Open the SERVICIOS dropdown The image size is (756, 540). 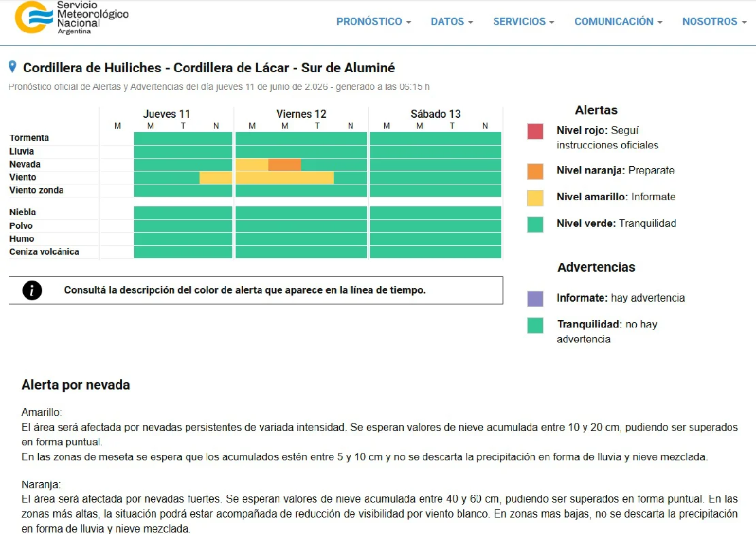(x=524, y=22)
